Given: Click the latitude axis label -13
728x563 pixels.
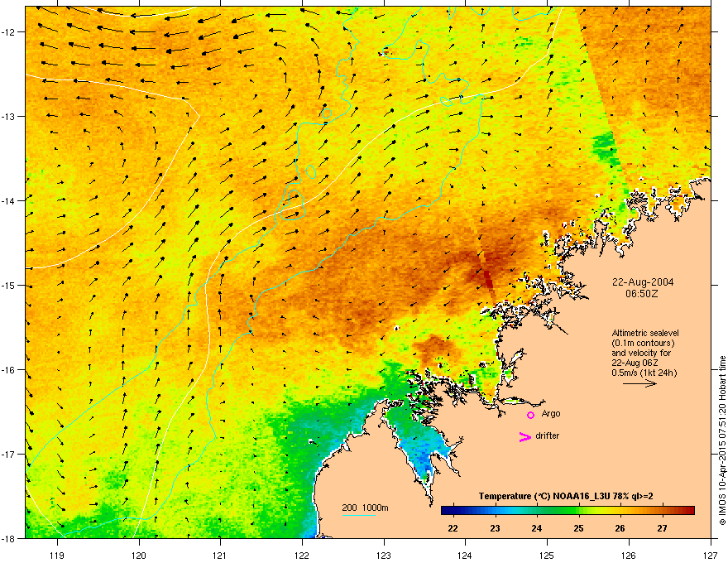Looking at the screenshot, I should pos(9,116).
